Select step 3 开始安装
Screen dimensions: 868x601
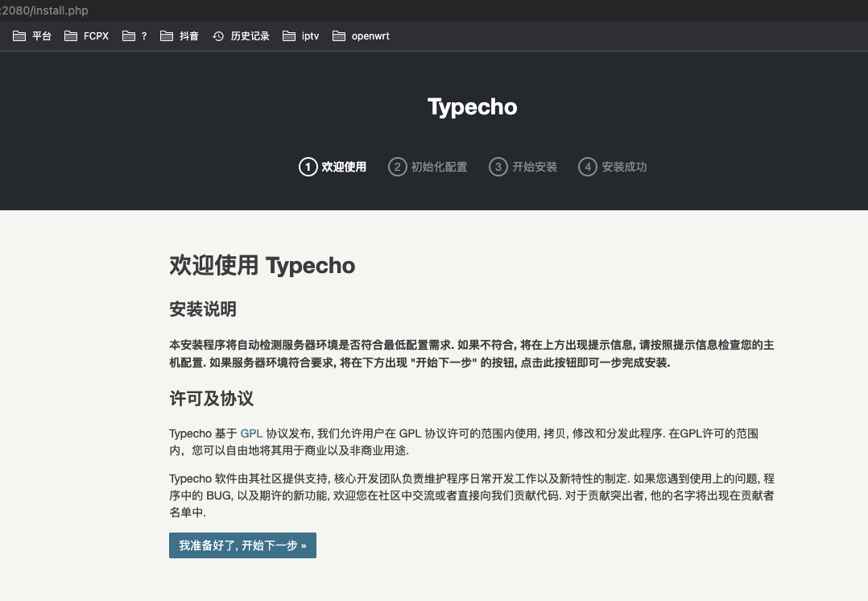point(523,167)
